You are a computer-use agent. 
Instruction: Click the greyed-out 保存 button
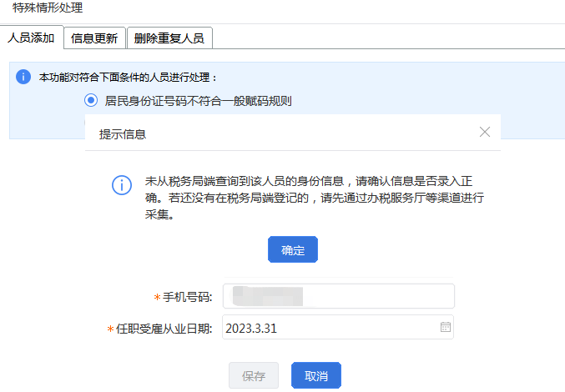point(254,376)
